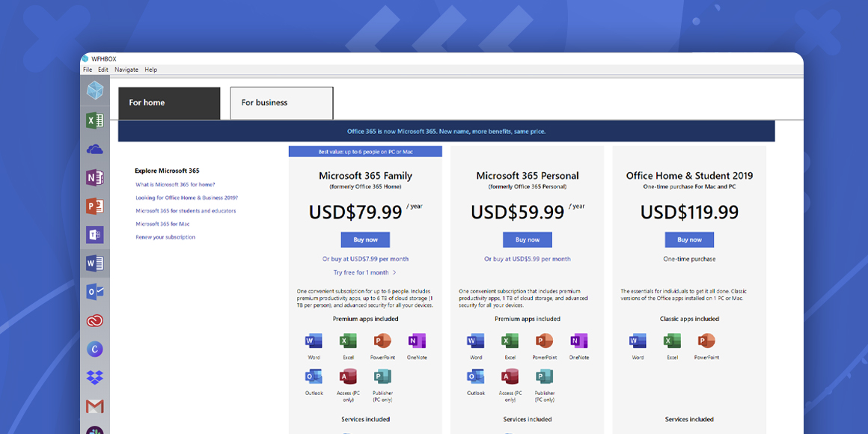Screen dimensions: 868x434
Task: Click the Office Home & Student 2019 heading
Action: pos(689,176)
